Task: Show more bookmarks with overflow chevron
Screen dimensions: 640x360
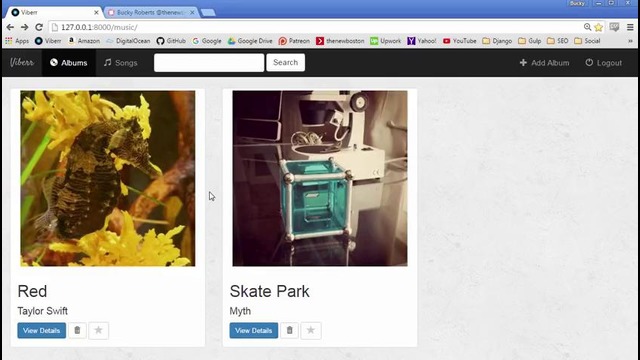Action: pos(630,41)
